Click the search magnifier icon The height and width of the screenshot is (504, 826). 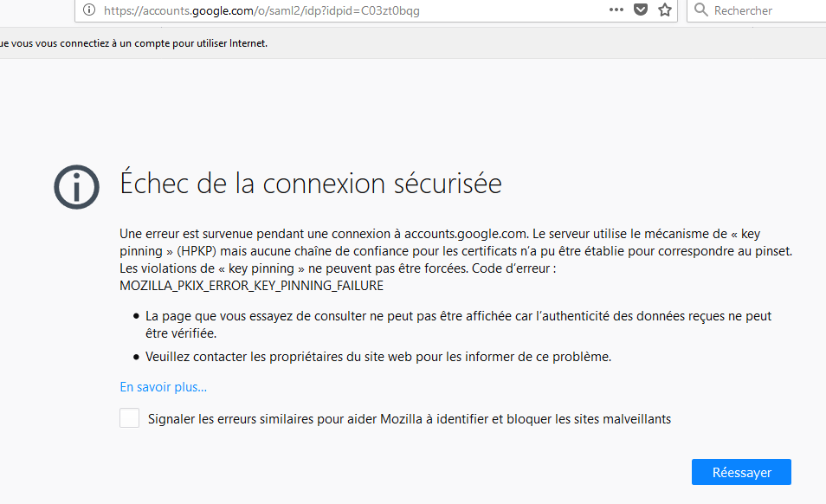(700, 10)
